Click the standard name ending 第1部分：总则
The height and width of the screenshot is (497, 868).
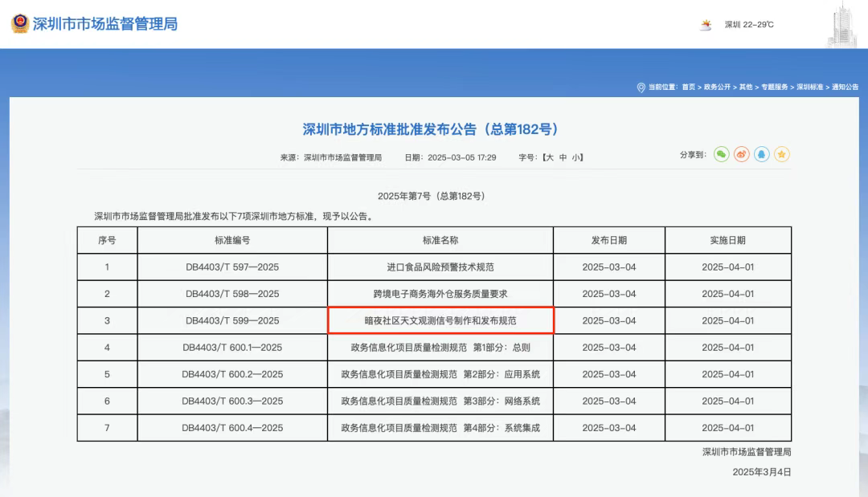click(440, 348)
